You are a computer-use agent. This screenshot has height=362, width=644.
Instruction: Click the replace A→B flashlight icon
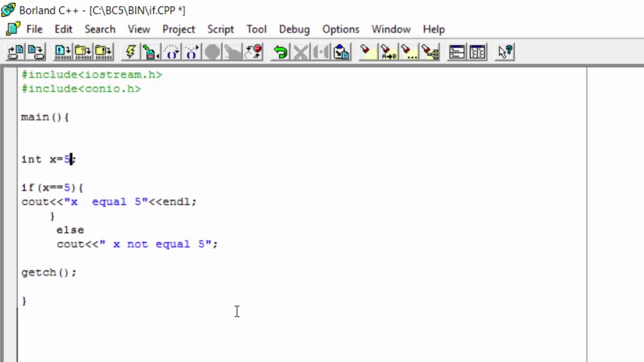[x=389, y=52]
